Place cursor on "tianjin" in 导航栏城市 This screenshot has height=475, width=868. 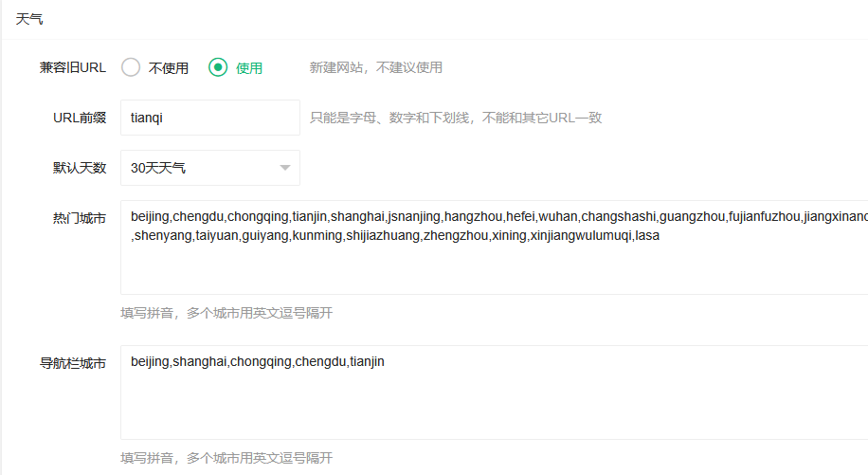coord(367,361)
